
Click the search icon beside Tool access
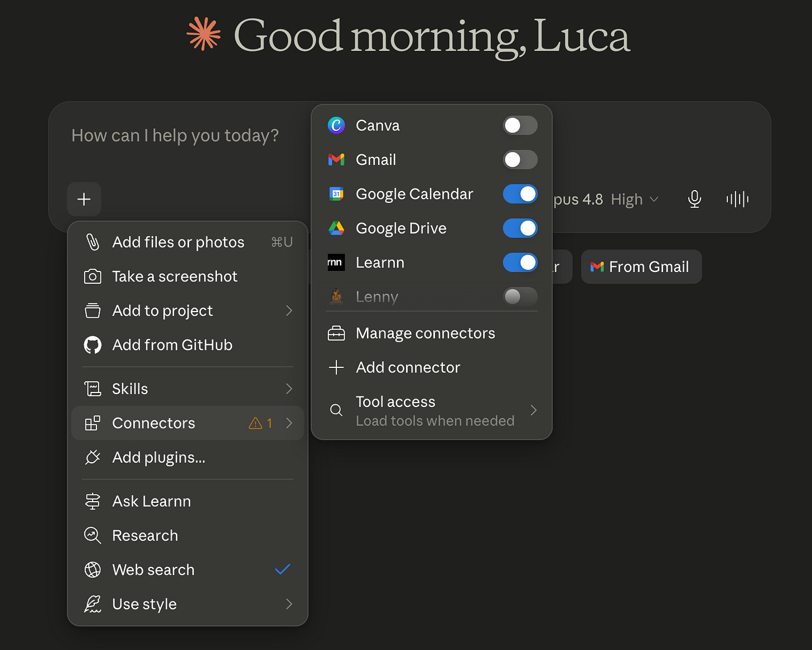[336, 410]
